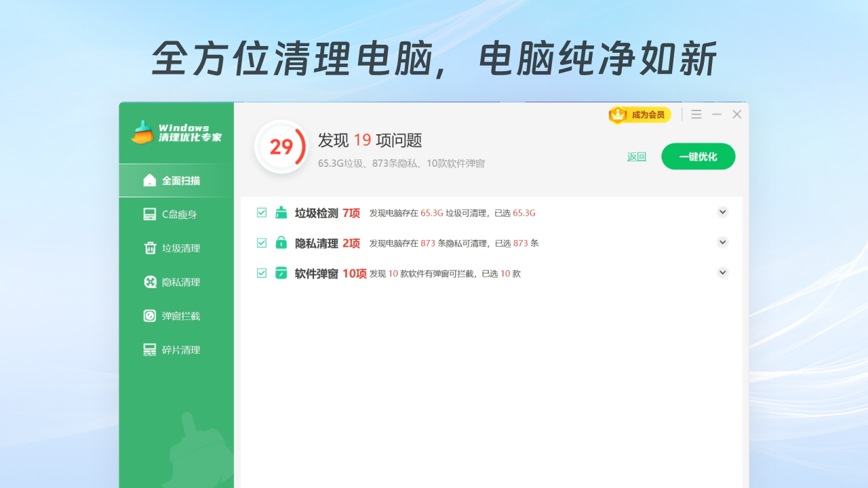The image size is (868, 488).
Task: Click the padlock icon beside 隐私清理
Action: [281, 243]
